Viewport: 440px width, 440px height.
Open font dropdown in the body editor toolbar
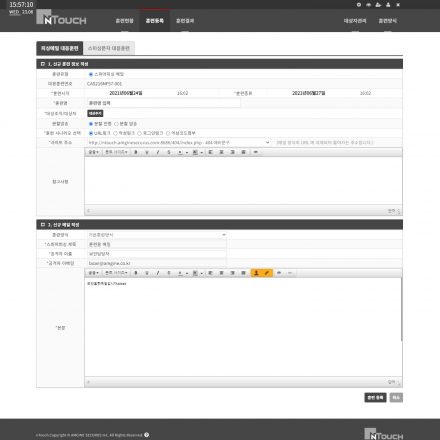point(93,273)
